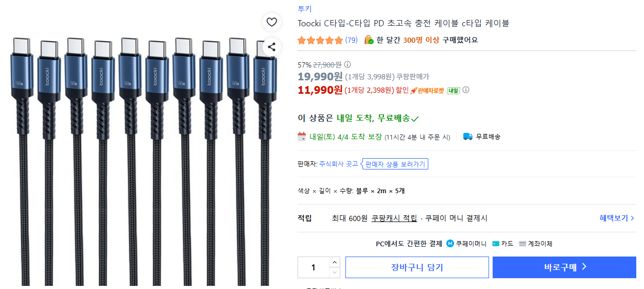Click 판매자 상품 보러가기 button
The width and height of the screenshot is (644, 289).
(395, 164)
